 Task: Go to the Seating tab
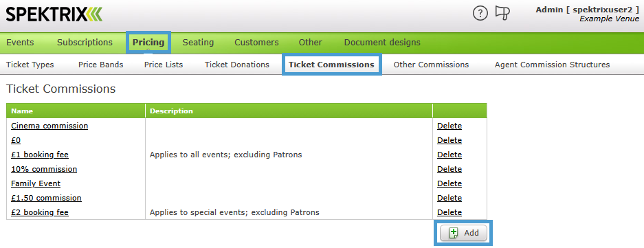point(198,43)
